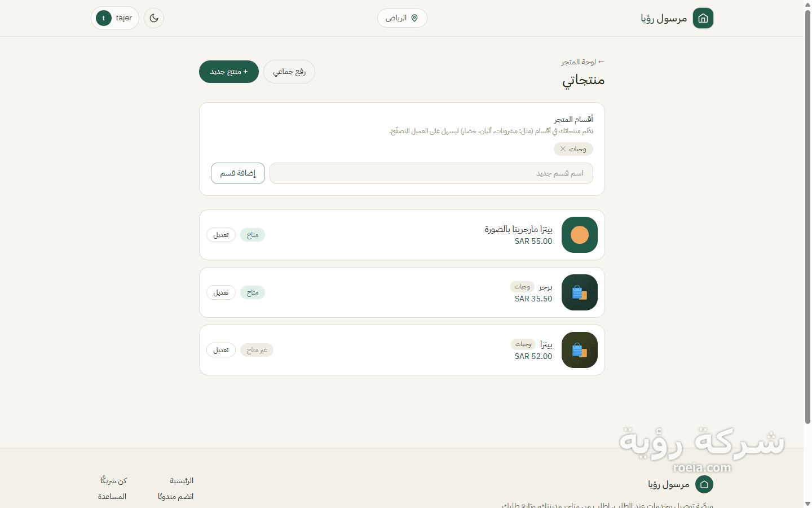
Task: Click the + منتج جديد button
Action: [229, 72]
